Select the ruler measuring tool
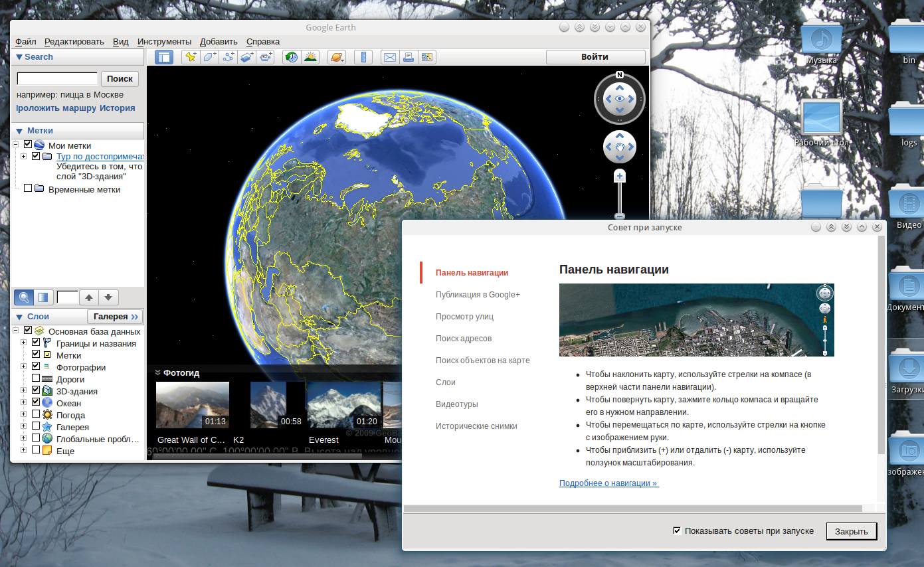 pos(363,57)
